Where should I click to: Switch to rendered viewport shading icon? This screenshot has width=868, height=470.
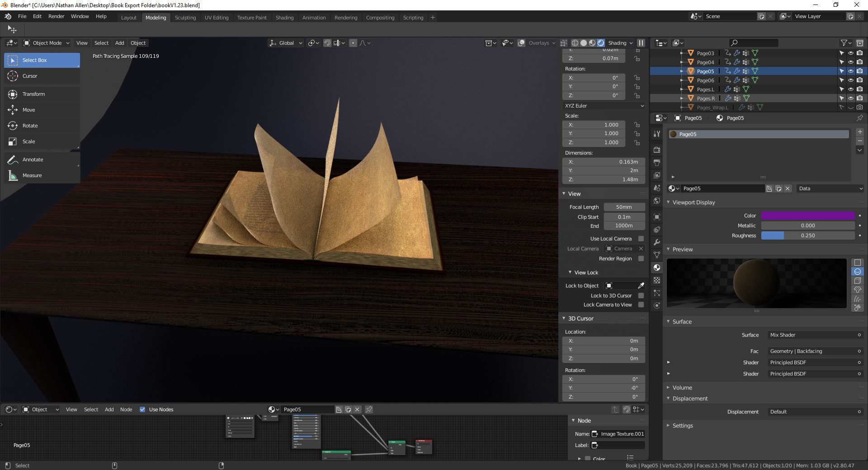601,43
